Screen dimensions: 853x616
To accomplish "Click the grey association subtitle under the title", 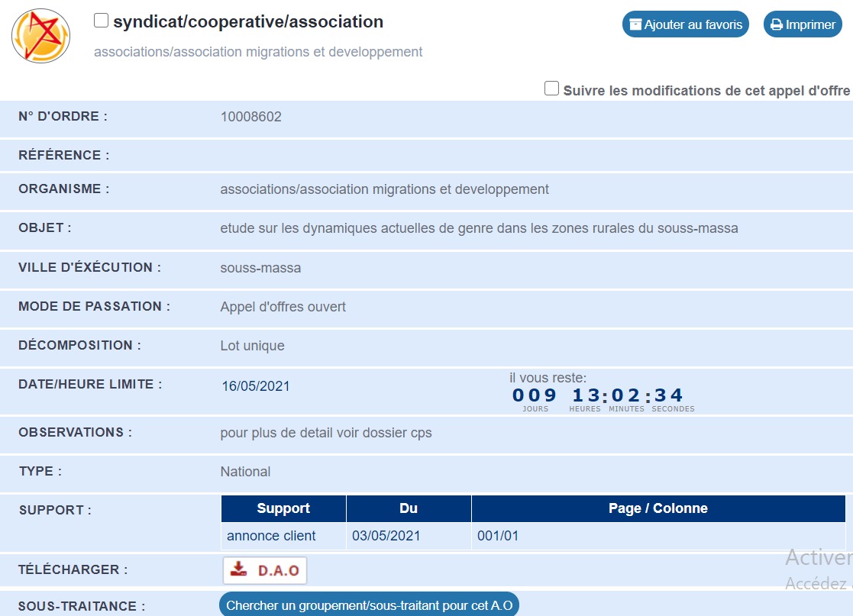I will click(x=258, y=52).
